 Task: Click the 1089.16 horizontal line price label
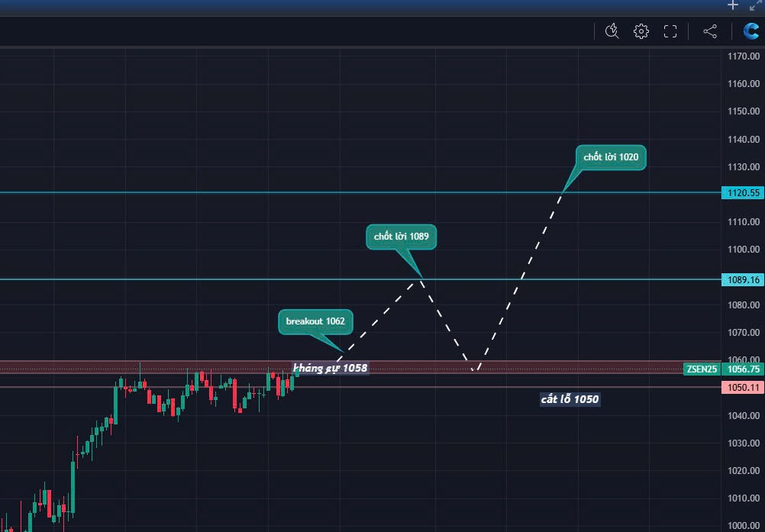743,280
